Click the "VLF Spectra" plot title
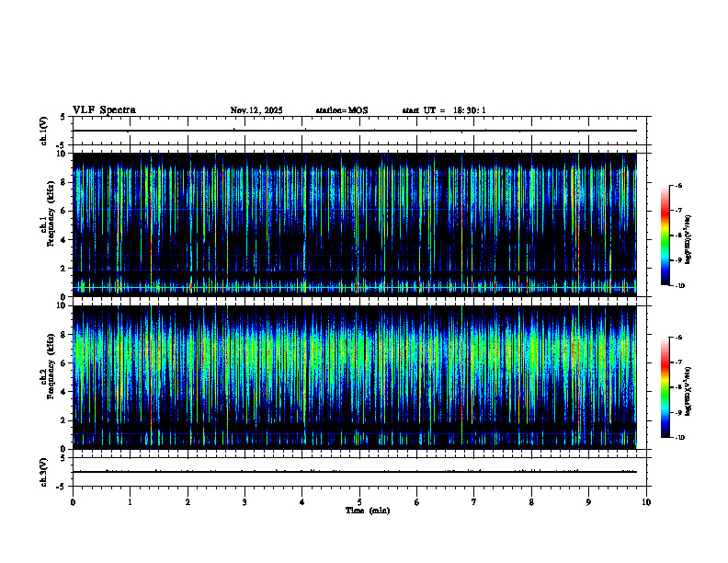The width and height of the screenshot is (728, 563). pyautogui.click(x=104, y=110)
